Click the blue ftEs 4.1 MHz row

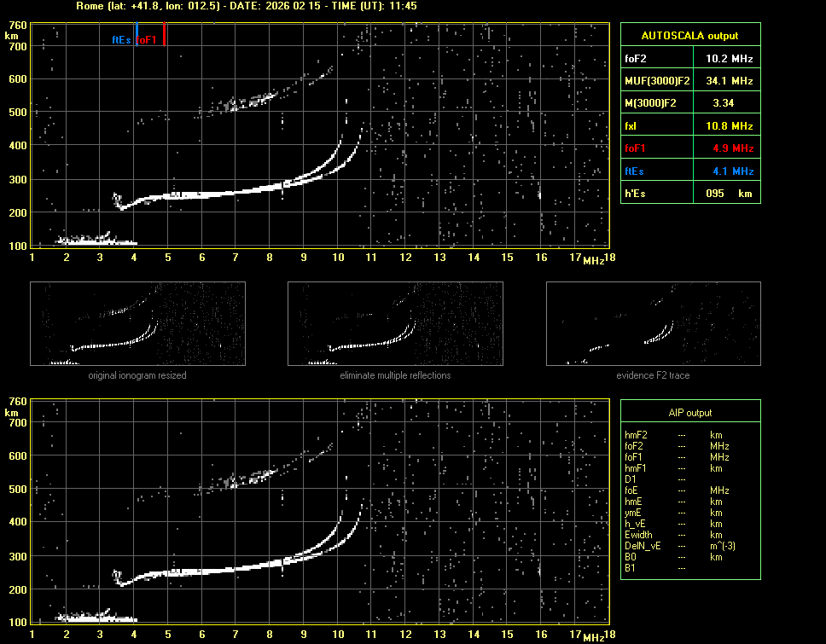(x=690, y=171)
